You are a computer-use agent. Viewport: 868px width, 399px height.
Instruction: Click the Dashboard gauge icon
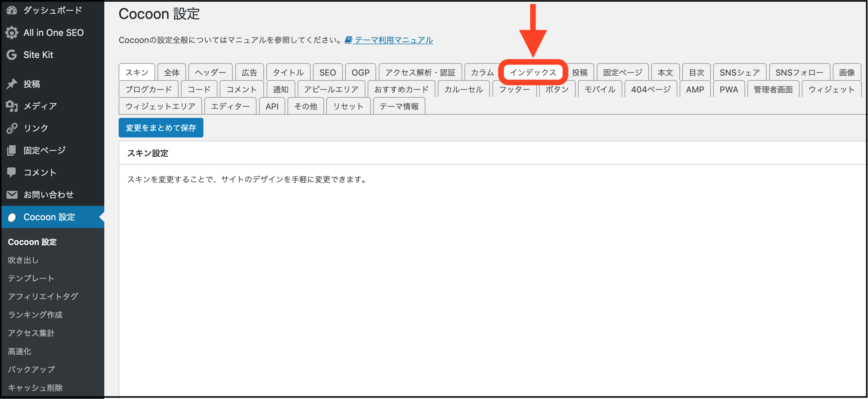(x=12, y=10)
